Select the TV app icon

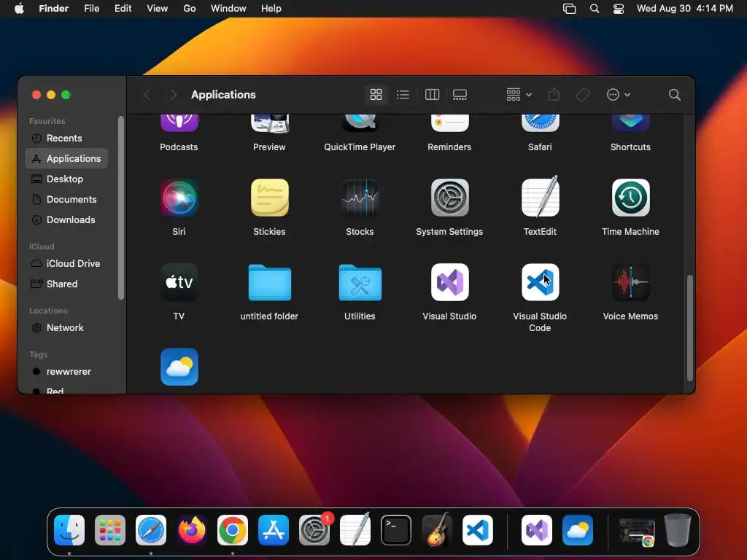(179, 282)
